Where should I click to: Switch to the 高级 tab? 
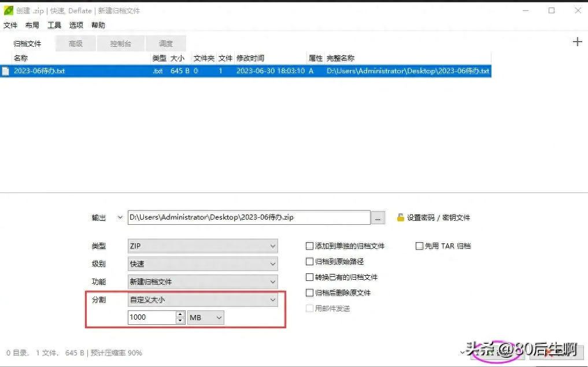(76, 43)
